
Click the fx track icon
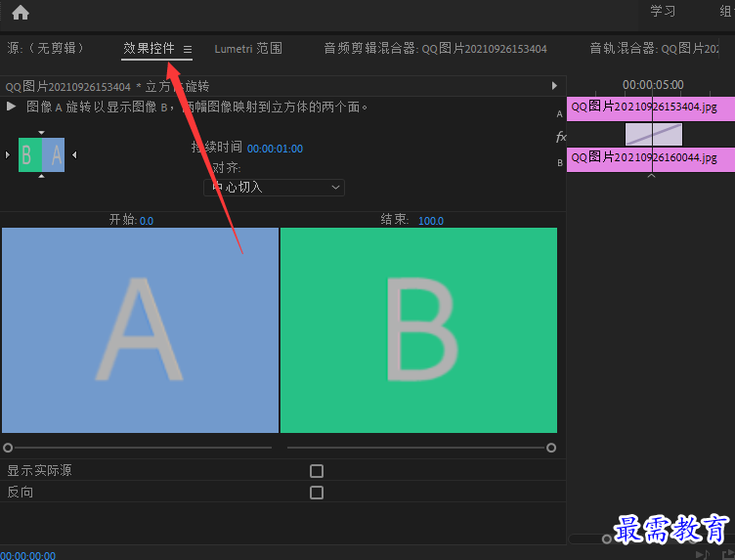[x=561, y=137]
